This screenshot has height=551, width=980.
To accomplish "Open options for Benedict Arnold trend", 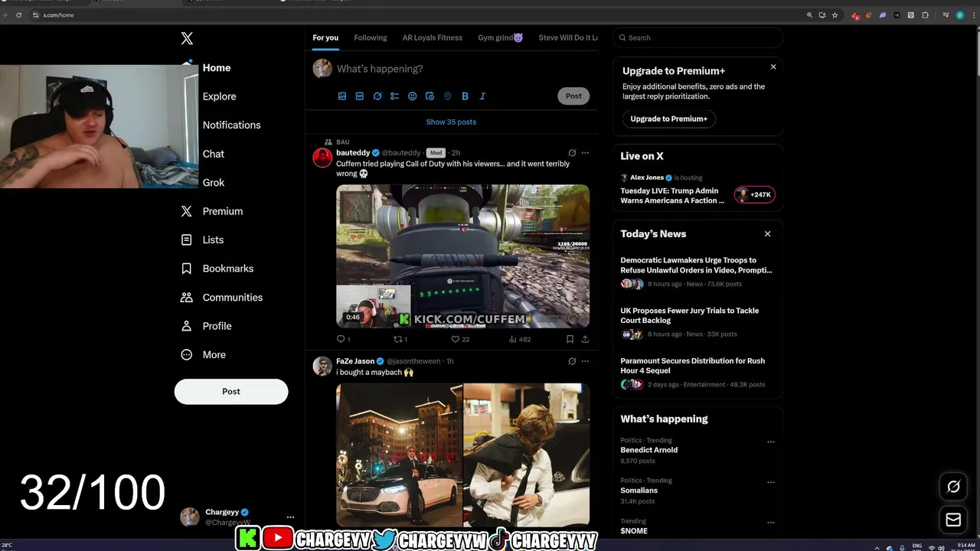I will 771,442.
